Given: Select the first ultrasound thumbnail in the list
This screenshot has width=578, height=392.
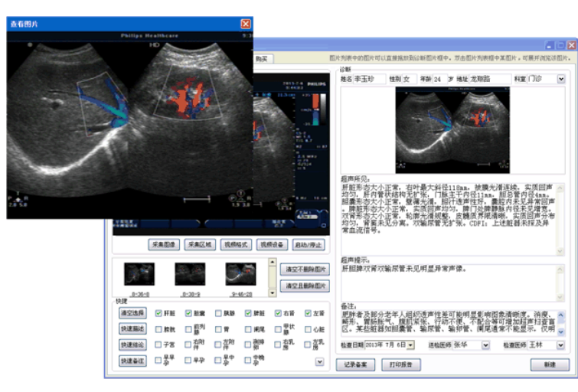Looking at the screenshot, I should (x=139, y=274).
